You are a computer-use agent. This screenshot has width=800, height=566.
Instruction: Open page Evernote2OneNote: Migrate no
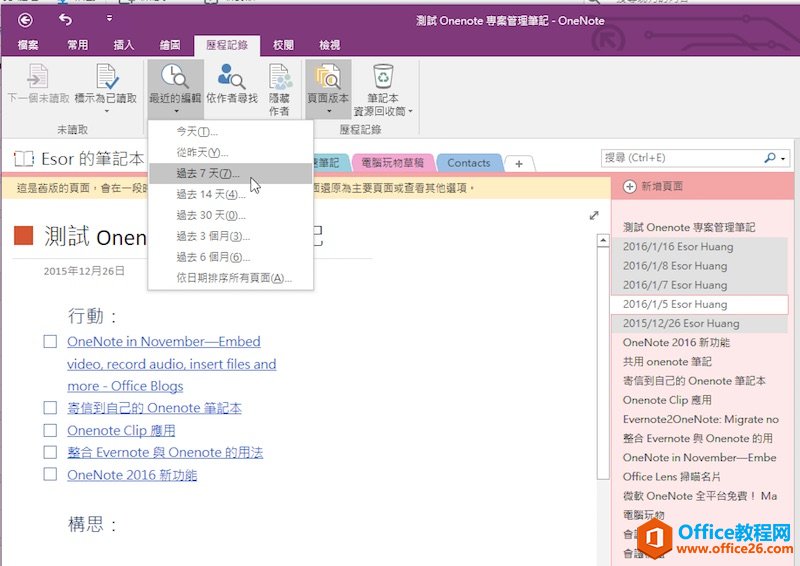699,420
